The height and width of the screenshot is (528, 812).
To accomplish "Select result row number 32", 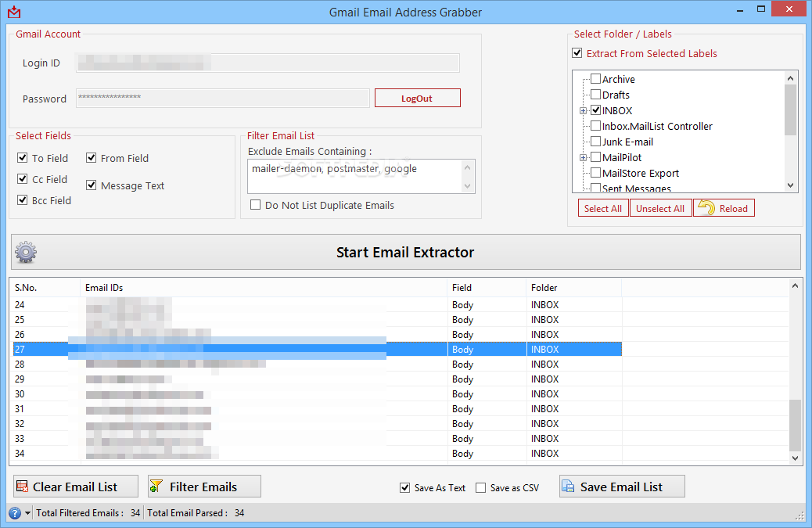I will click(318, 423).
